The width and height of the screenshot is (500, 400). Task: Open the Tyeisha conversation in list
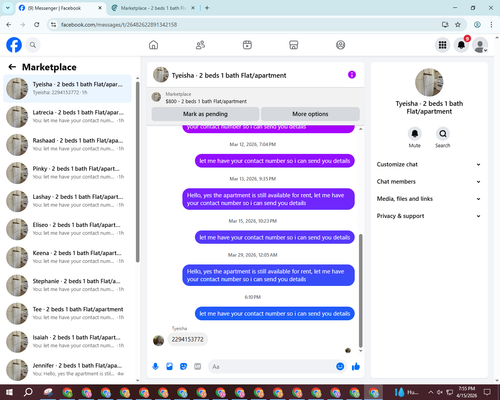(68, 89)
